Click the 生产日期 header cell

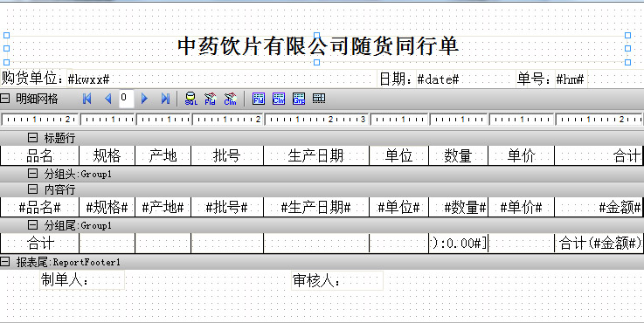click(x=315, y=155)
